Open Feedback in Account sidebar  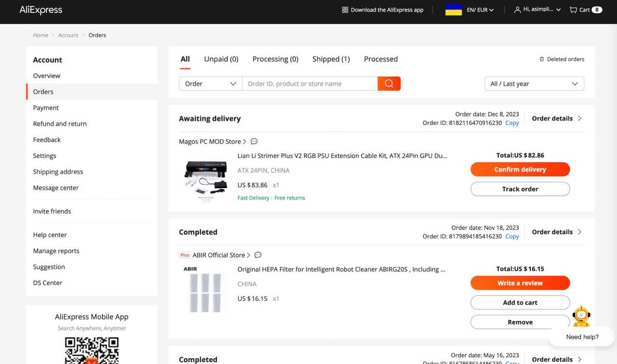tap(47, 140)
